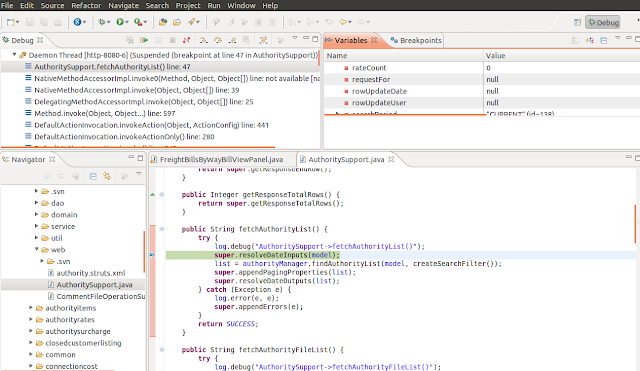Collapse the Daemon Thread http-8080-6 node
Screen dimensions: 640x371
pos(14,54)
